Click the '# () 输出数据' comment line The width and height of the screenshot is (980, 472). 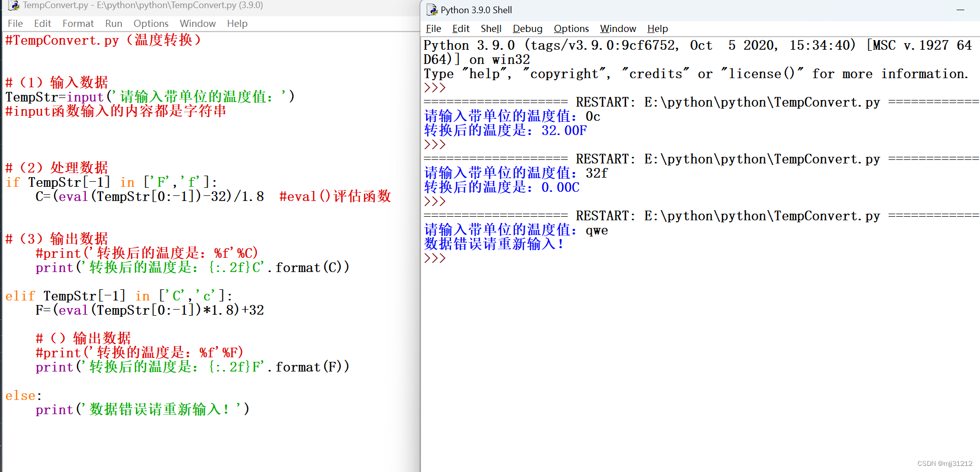(83, 338)
